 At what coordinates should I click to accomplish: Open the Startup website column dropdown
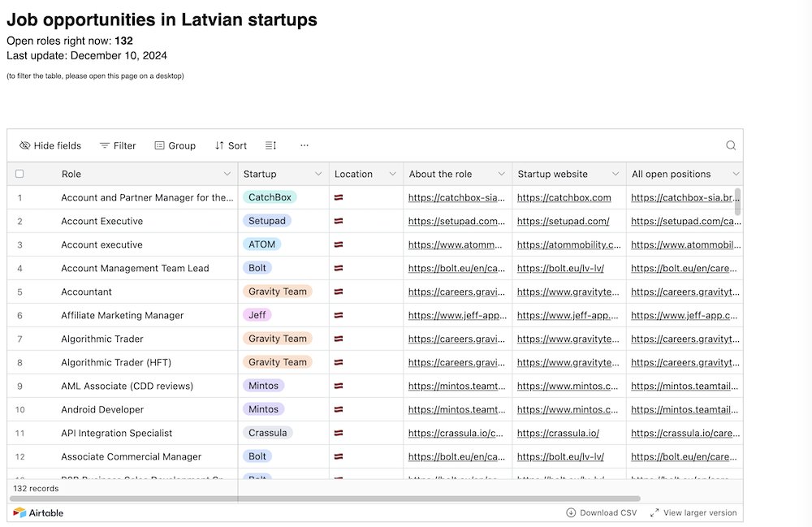point(615,174)
